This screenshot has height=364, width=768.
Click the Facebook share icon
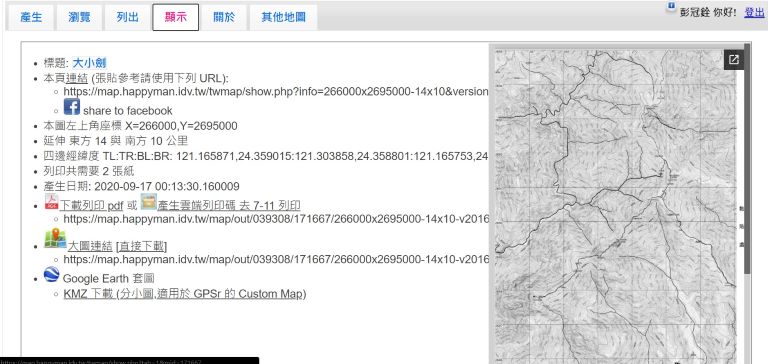(72, 106)
